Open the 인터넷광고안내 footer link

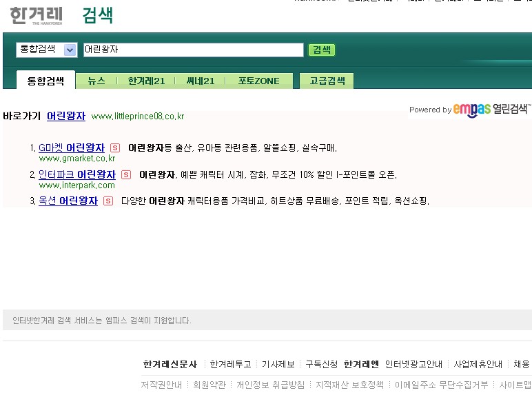tap(413, 364)
